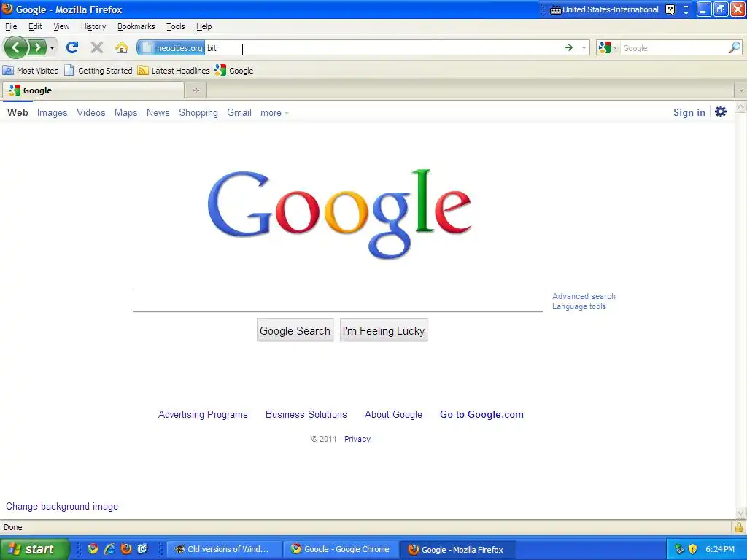
Task: Reload the page with the refresh icon
Action: pyautogui.click(x=72, y=47)
